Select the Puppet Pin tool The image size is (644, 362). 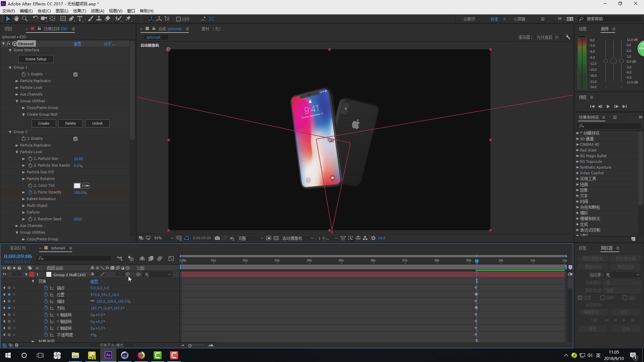pyautogui.click(x=128, y=19)
